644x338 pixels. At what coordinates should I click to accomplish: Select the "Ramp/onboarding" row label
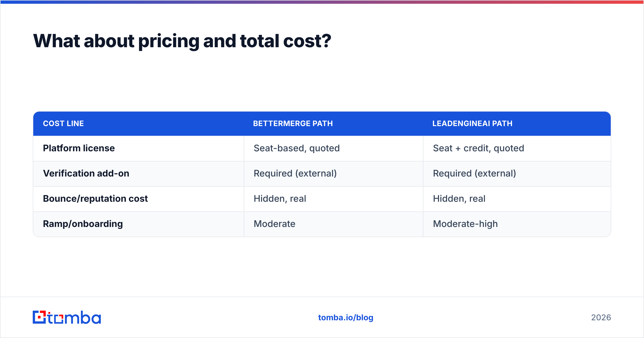83,224
